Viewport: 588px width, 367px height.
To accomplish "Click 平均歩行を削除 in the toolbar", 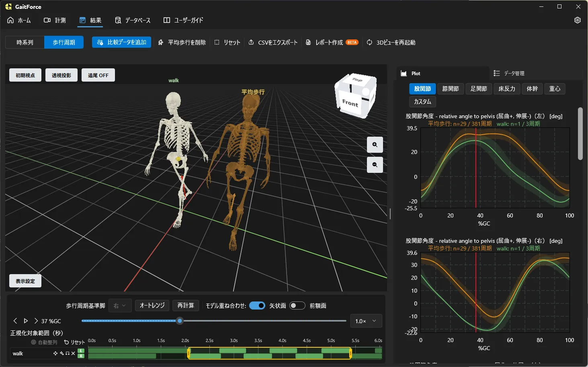I will coord(182,42).
